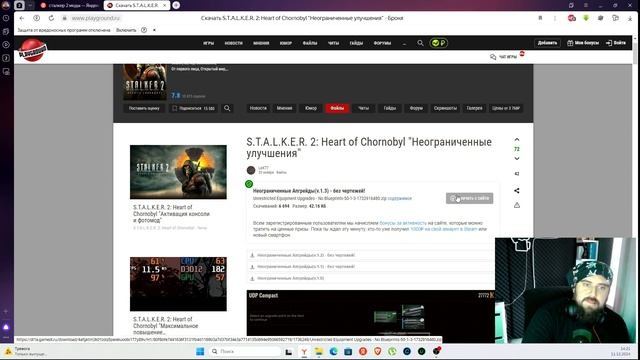Click the UDP Compact mod screenshot
640x360 pixels.
pos(371,313)
